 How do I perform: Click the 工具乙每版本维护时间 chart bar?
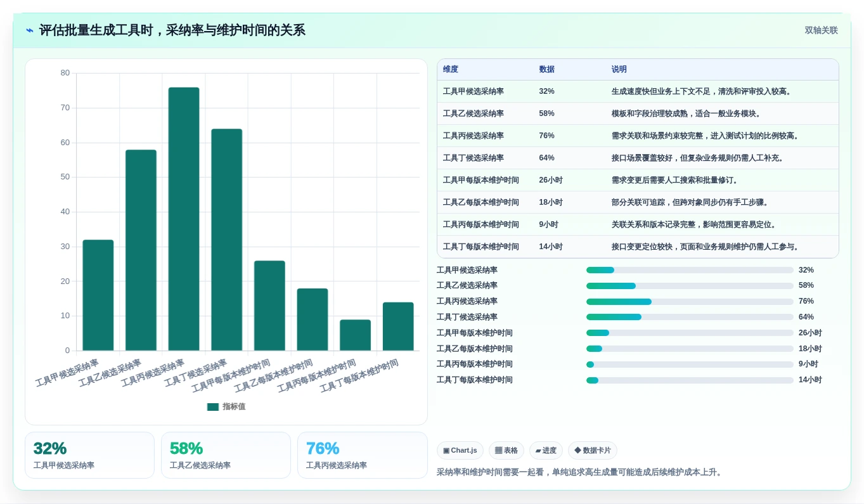[x=313, y=320]
